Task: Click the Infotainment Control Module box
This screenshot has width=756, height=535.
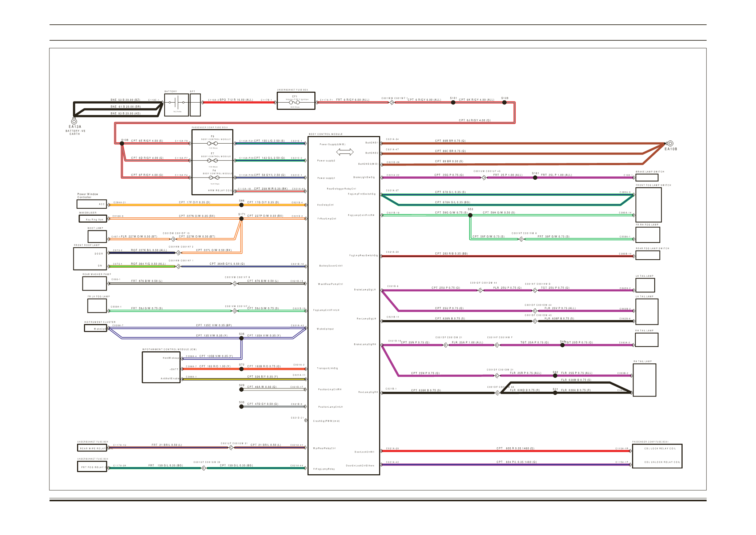Action: click(161, 367)
